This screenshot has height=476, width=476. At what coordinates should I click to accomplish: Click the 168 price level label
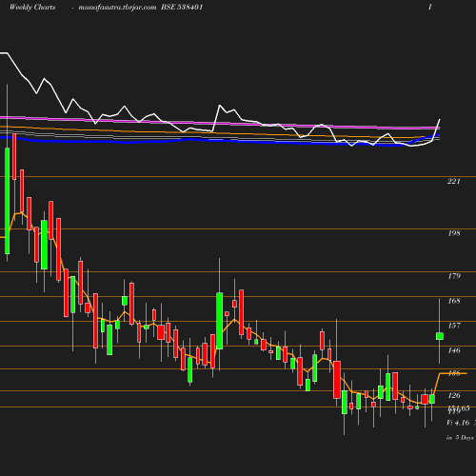(x=454, y=301)
